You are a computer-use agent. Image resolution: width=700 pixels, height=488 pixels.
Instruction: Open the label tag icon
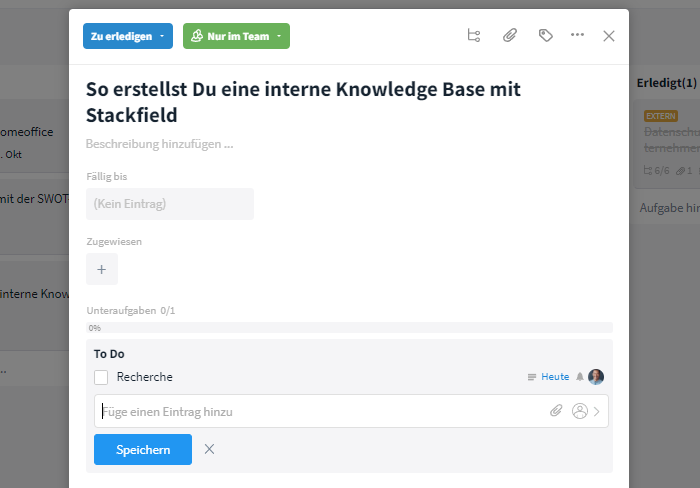546,35
